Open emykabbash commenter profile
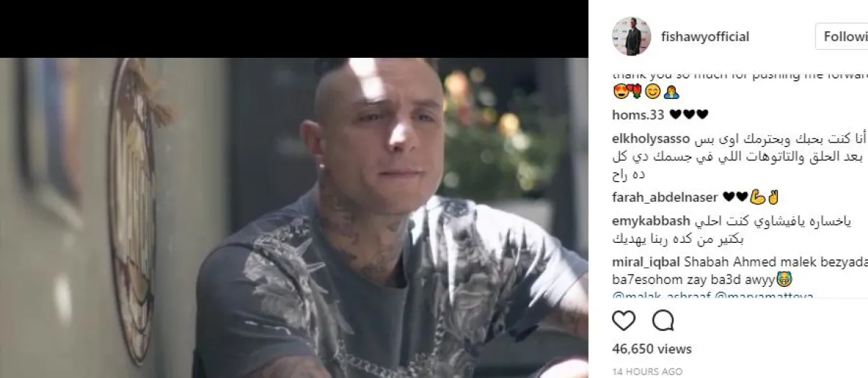The width and height of the screenshot is (868, 378). click(x=651, y=221)
